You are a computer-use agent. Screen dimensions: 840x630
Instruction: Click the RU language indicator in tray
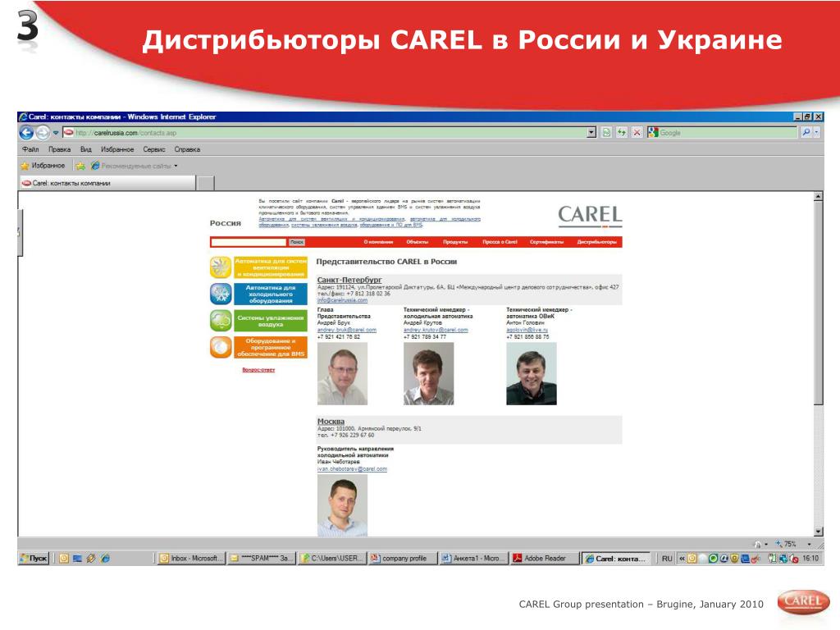[666, 558]
